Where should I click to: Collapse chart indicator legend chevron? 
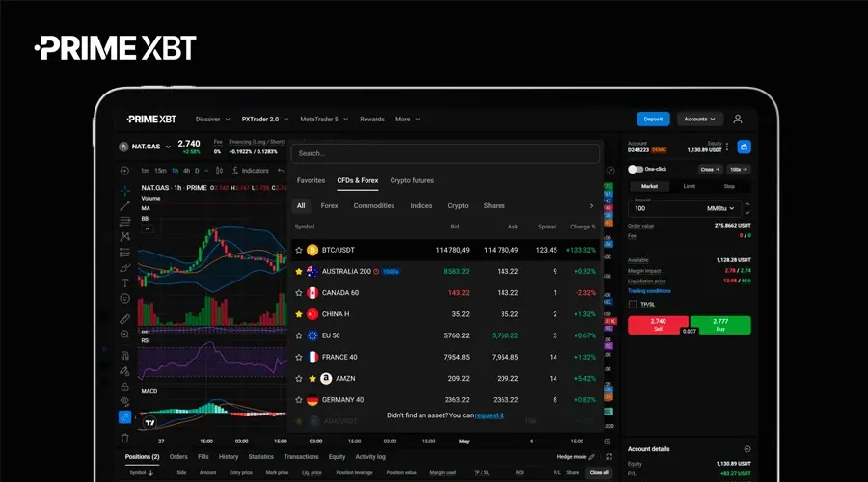(148, 228)
